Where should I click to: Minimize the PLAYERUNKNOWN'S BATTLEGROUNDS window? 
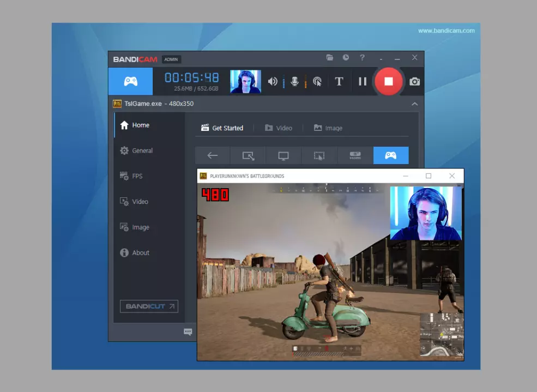click(406, 176)
